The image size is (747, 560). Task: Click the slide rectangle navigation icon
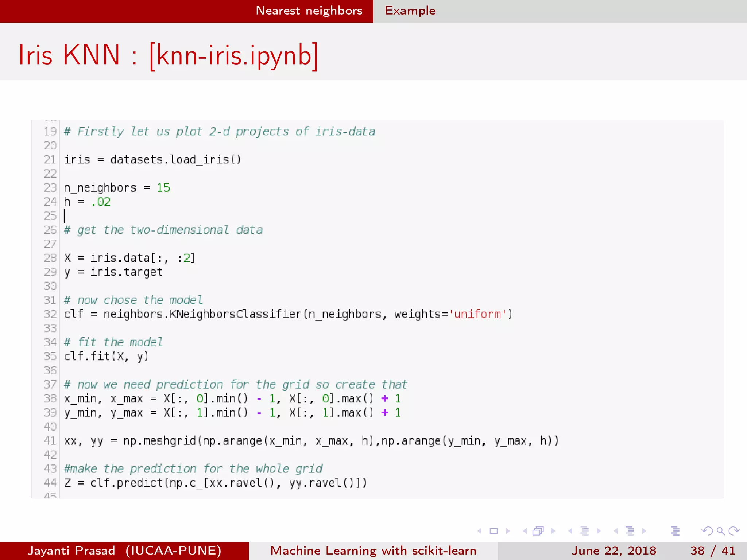point(494,531)
